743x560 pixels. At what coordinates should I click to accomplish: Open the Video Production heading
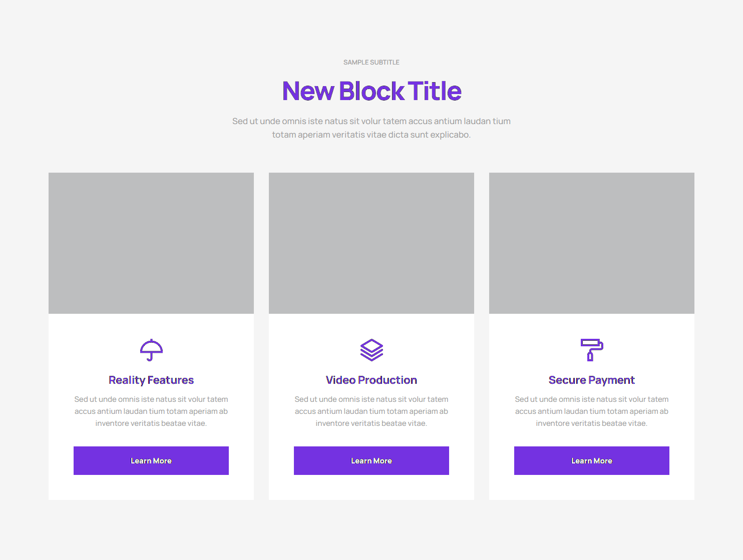pos(372,380)
